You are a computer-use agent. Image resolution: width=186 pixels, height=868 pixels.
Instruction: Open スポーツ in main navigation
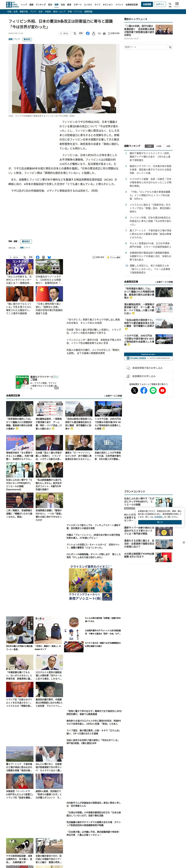tap(78, 5)
